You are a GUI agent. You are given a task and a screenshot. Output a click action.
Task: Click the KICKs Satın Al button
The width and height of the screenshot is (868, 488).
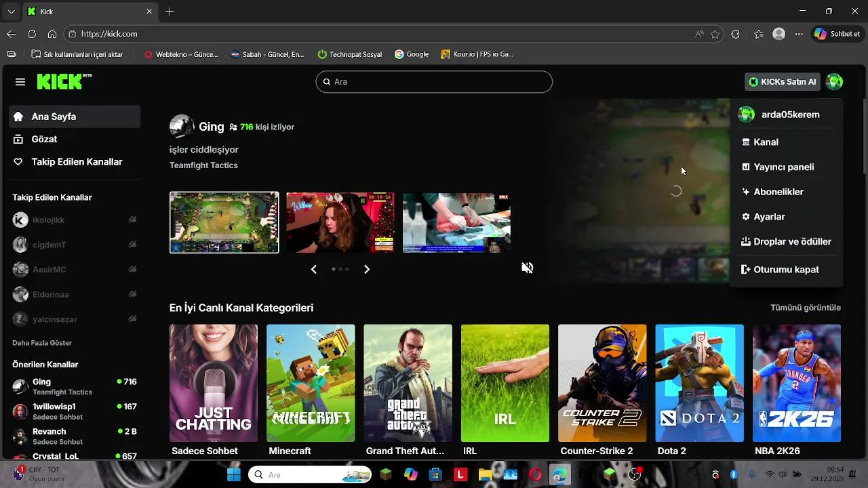782,82
